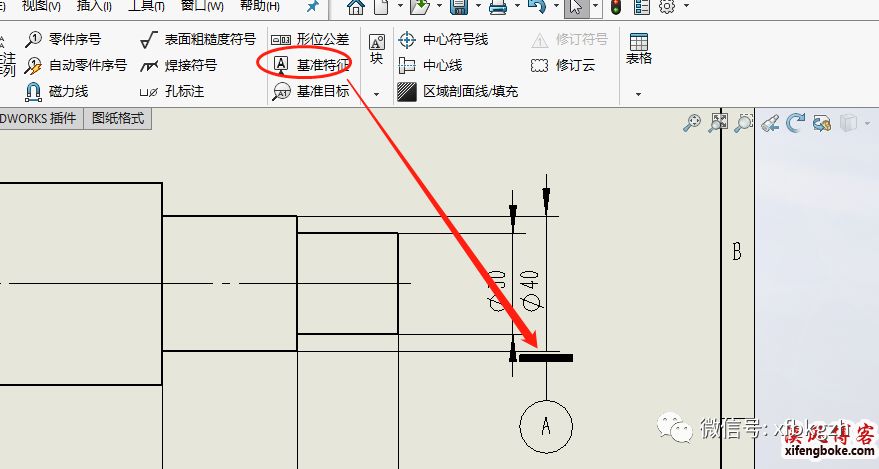Select the 中心线 centerline tool

click(430, 66)
